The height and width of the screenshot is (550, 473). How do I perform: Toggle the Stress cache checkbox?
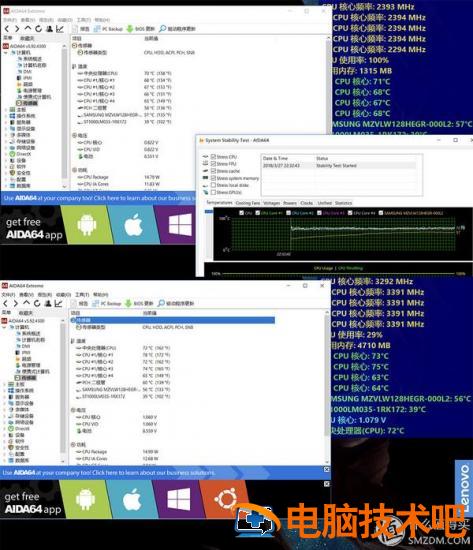(213, 171)
